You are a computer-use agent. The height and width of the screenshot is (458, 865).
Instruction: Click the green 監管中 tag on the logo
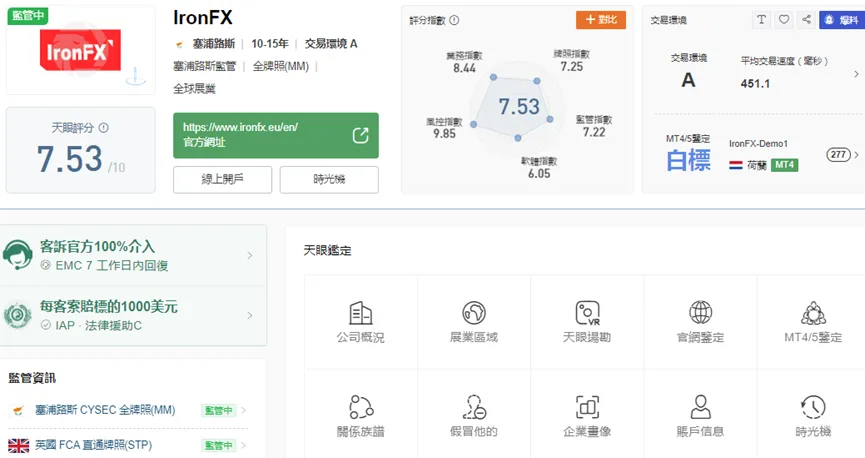pyautogui.click(x=28, y=15)
